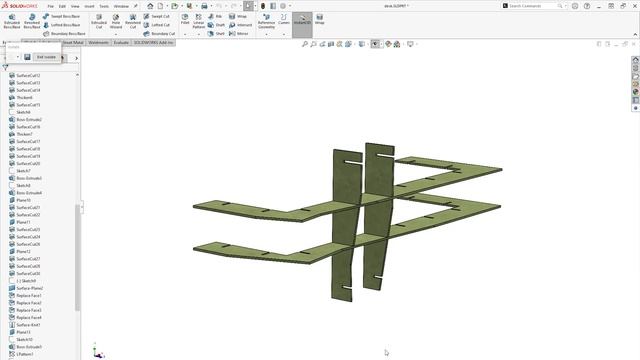640x360 pixels.
Task: Select Surface-Knit1 in the feature tree
Action: 24,325
